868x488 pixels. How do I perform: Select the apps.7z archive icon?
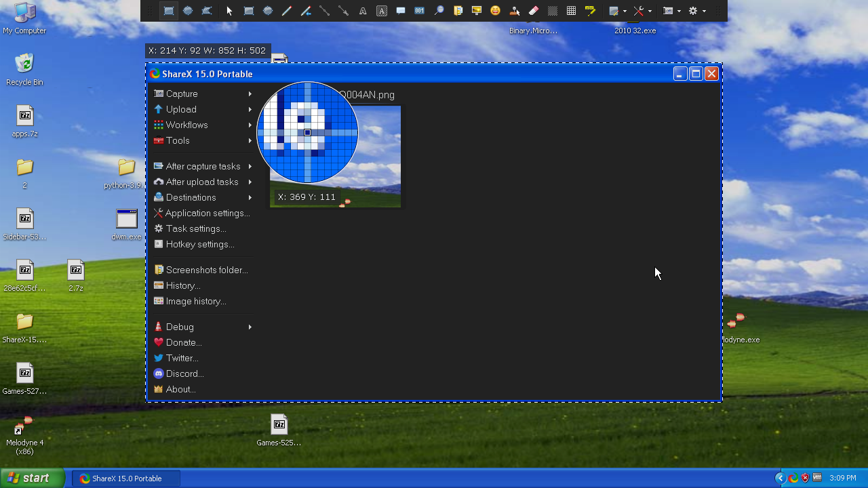[24, 121]
